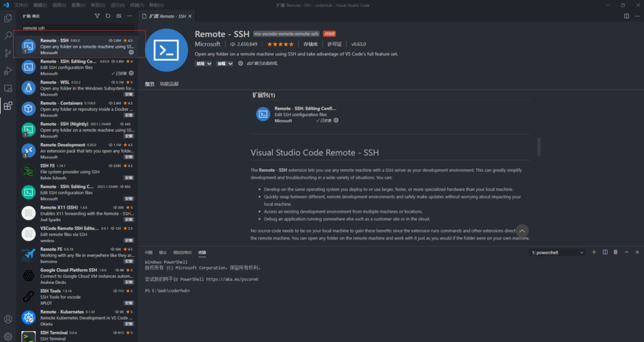
Task: Select the Remote - WSL penguin icon
Action: 28,88
